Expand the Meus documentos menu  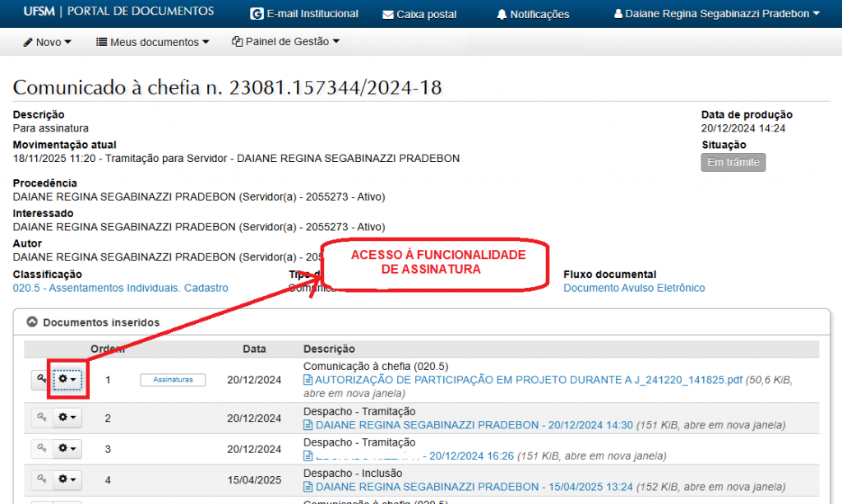pos(152,42)
